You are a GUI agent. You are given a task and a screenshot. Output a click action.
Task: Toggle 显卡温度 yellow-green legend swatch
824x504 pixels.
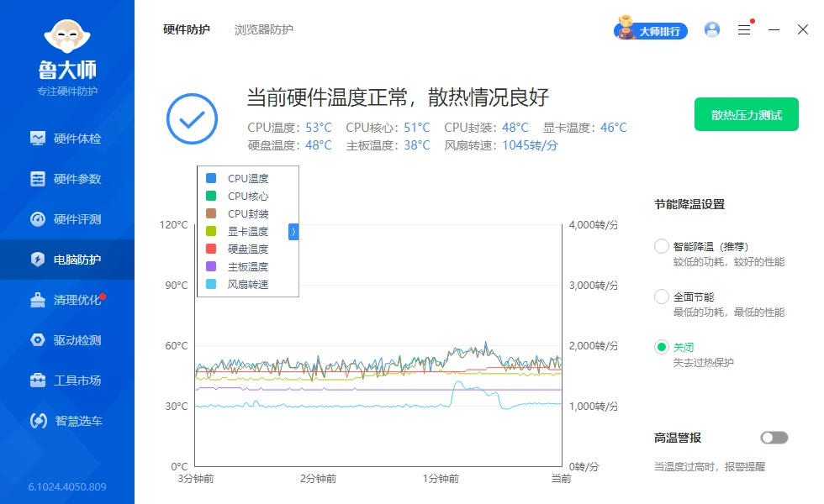click(211, 231)
